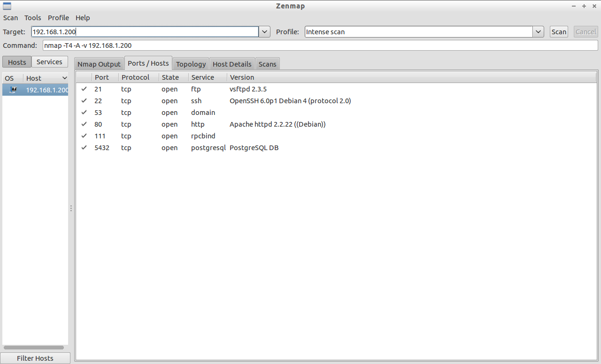Open the Profile menu
Image resolution: width=601 pixels, height=364 pixels.
coord(58,18)
